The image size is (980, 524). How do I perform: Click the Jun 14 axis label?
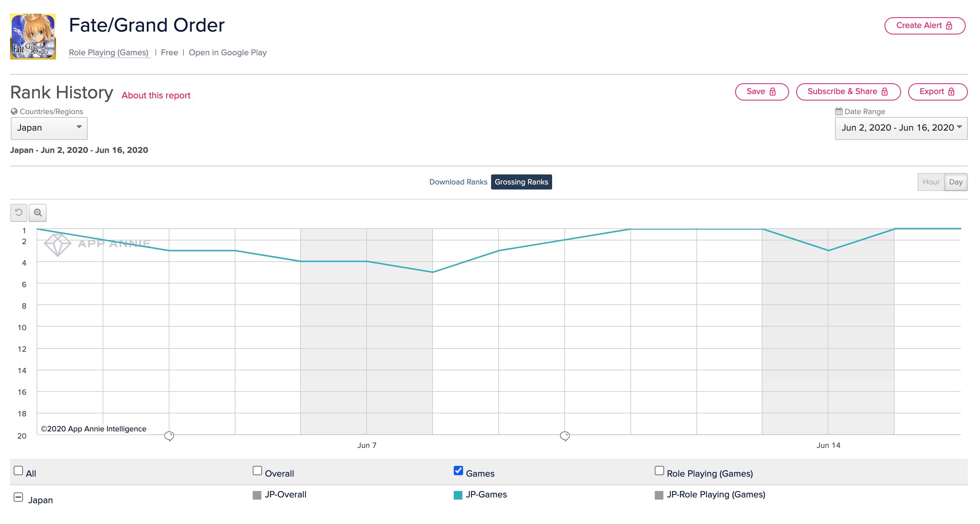[x=828, y=445]
